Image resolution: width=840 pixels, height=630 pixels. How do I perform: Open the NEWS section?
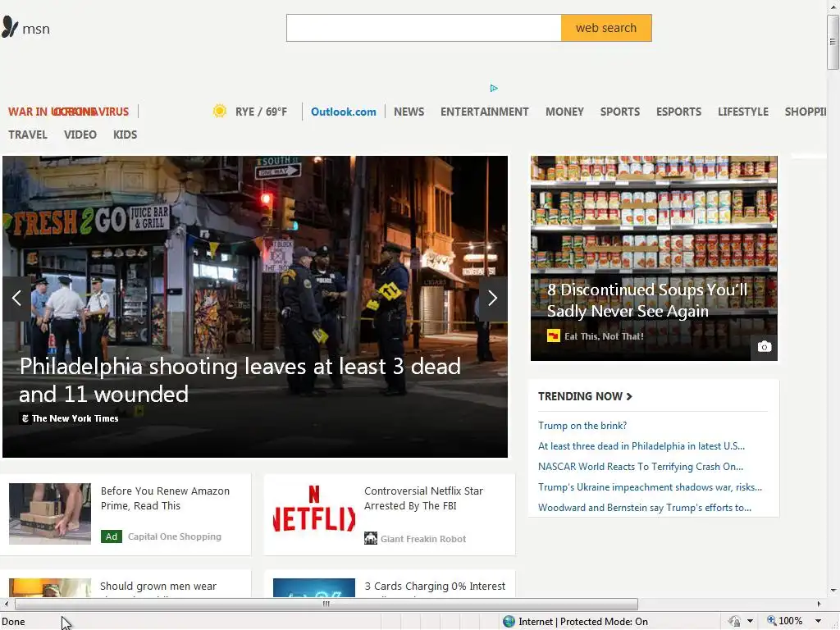click(409, 112)
